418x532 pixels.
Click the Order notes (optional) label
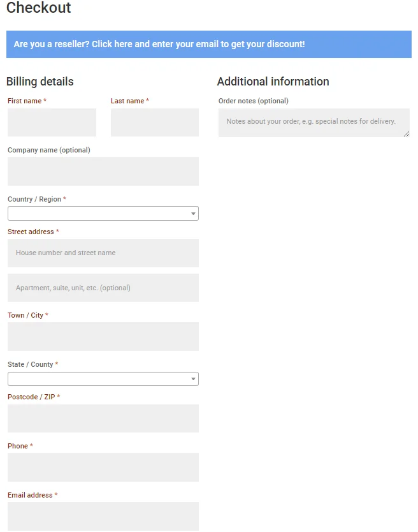pyautogui.click(x=253, y=101)
